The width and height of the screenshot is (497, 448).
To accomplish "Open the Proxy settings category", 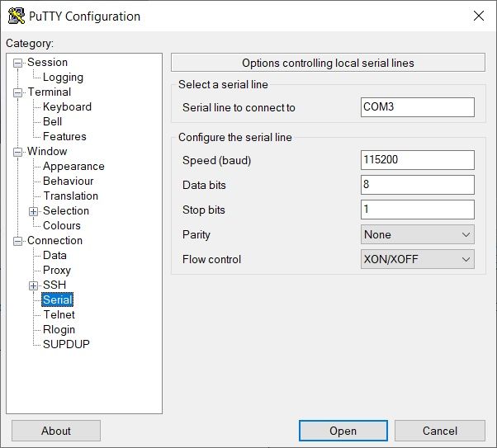I will pyautogui.click(x=57, y=271).
